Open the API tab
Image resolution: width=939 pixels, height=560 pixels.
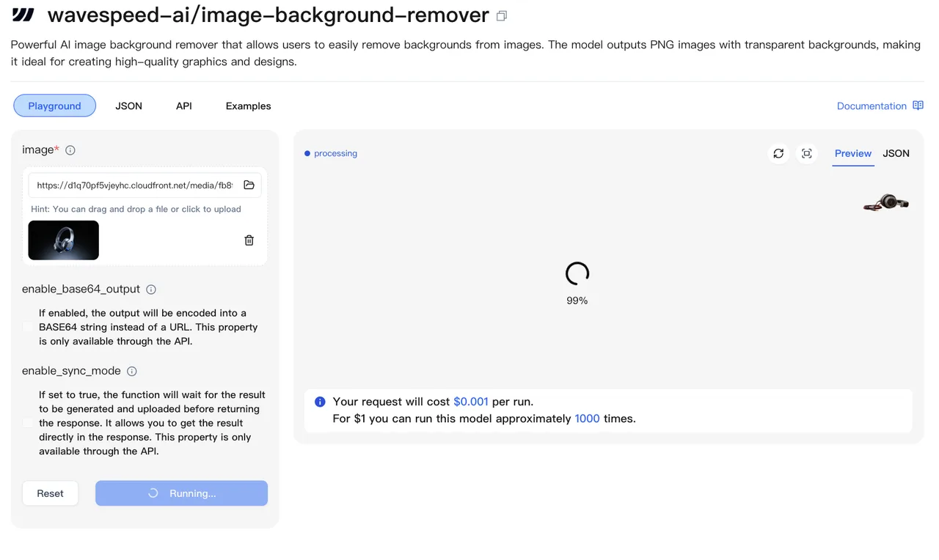(184, 106)
